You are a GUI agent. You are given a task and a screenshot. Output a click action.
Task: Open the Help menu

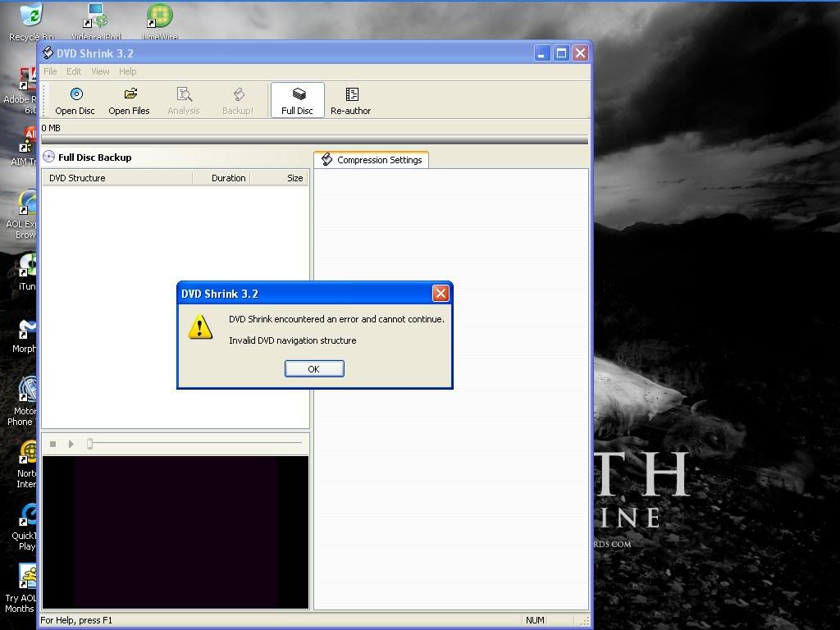[x=127, y=71]
